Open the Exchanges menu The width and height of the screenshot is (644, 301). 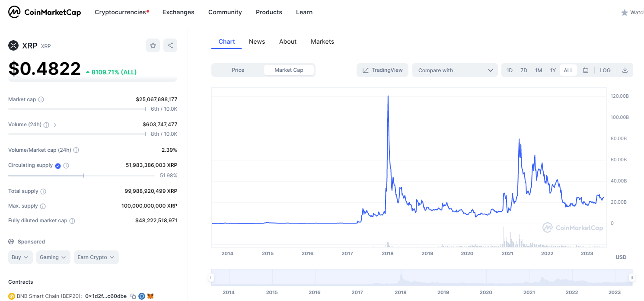pyautogui.click(x=178, y=12)
